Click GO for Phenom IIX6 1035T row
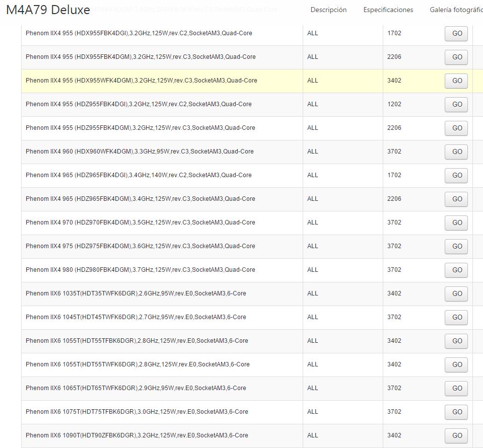This screenshot has width=483, height=448. pos(456,294)
